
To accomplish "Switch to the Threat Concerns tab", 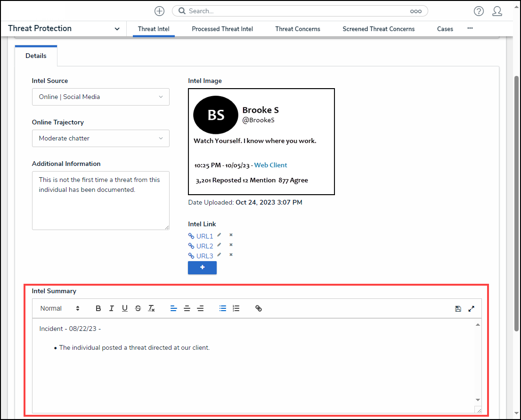I will click(298, 29).
